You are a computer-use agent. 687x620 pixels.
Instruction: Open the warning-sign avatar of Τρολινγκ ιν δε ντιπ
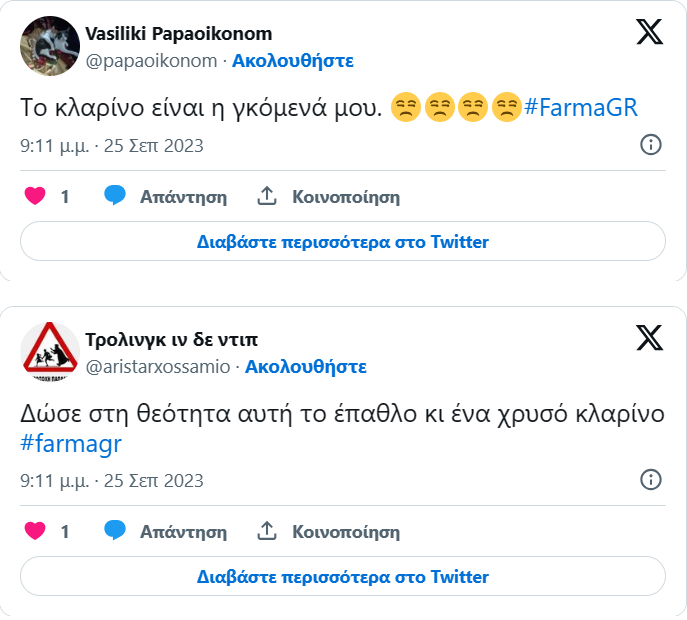(x=50, y=352)
